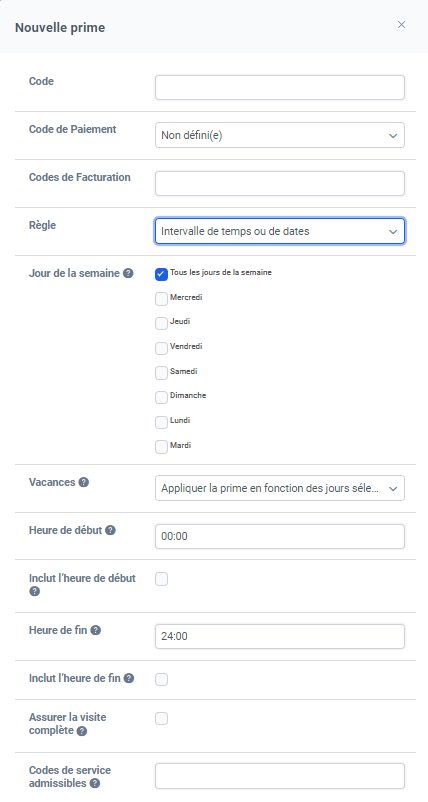This screenshot has height=802, width=428.
Task: Expand the Règle dropdown list
Action: [x=280, y=231]
